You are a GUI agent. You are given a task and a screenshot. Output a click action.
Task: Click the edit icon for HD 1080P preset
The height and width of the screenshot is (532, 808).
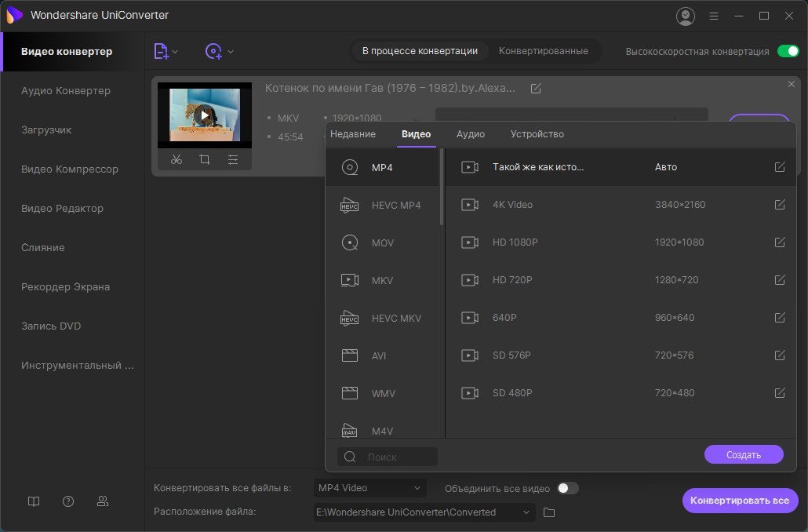pos(780,242)
